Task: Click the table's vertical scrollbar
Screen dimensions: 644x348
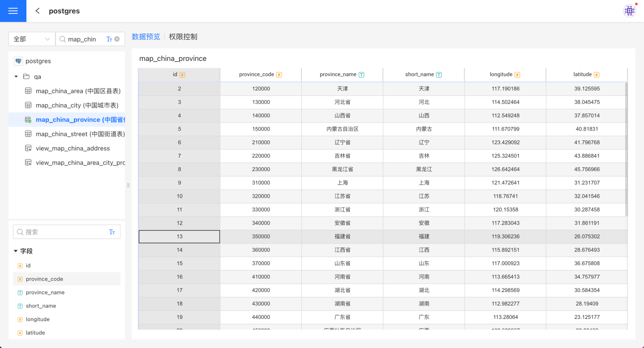Action: coord(626,148)
